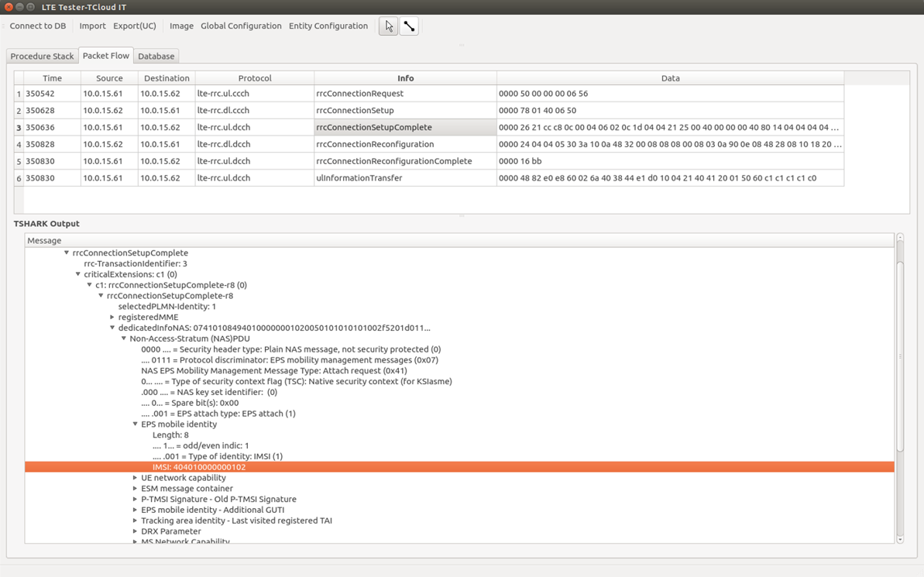Select the highlighted IMSI tree item
The height and width of the screenshot is (577, 924).
point(199,467)
